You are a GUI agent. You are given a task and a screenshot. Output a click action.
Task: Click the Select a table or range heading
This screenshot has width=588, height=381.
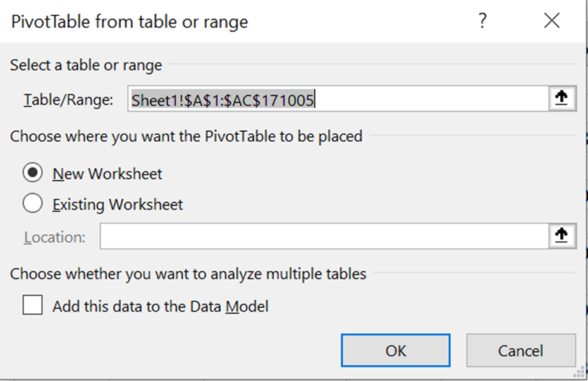pyautogui.click(x=86, y=65)
